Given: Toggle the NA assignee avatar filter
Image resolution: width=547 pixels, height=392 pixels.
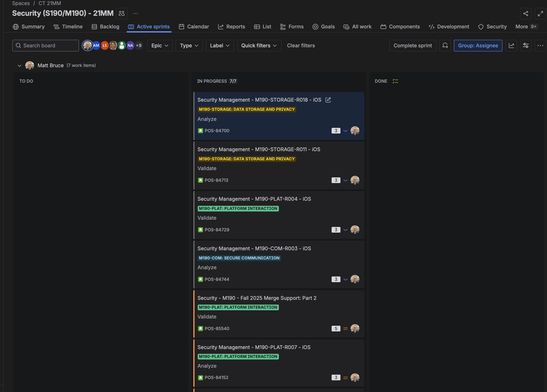Looking at the screenshot, I should (130, 45).
